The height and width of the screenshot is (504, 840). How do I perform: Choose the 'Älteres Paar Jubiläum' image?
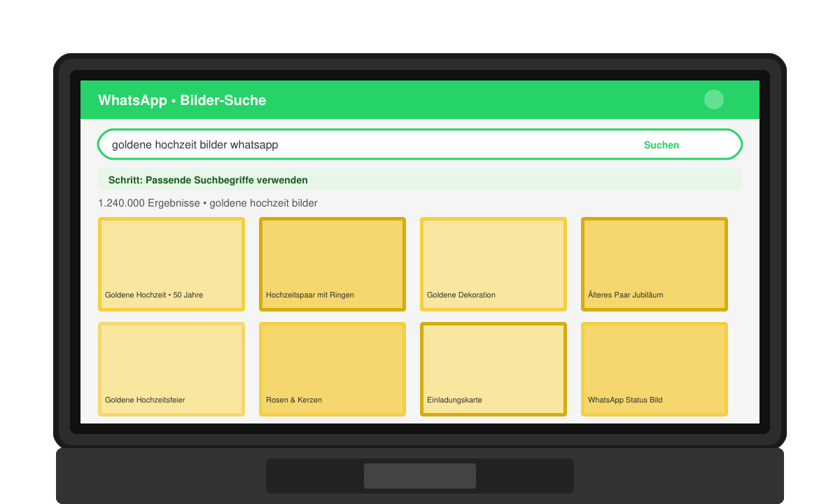pos(654,265)
